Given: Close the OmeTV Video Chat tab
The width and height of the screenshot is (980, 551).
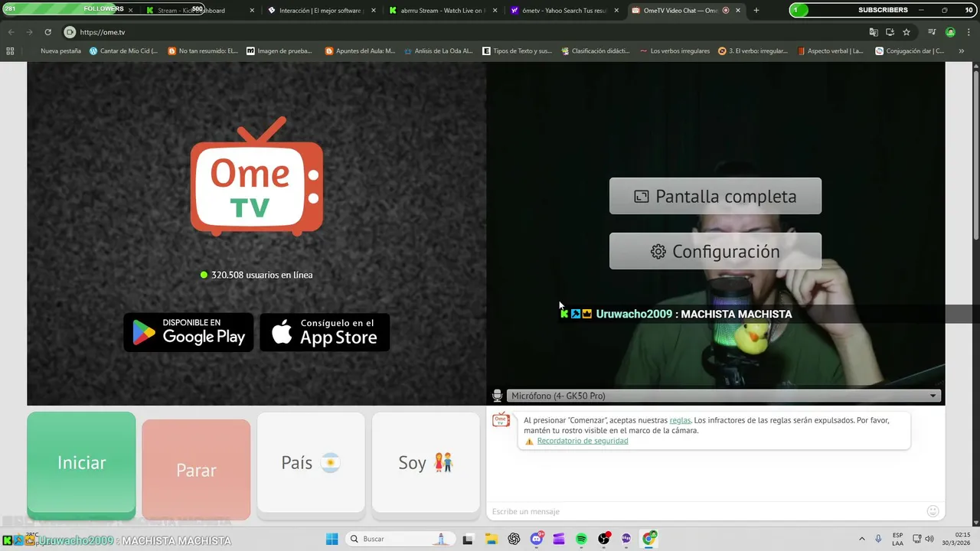Looking at the screenshot, I should (738, 11).
